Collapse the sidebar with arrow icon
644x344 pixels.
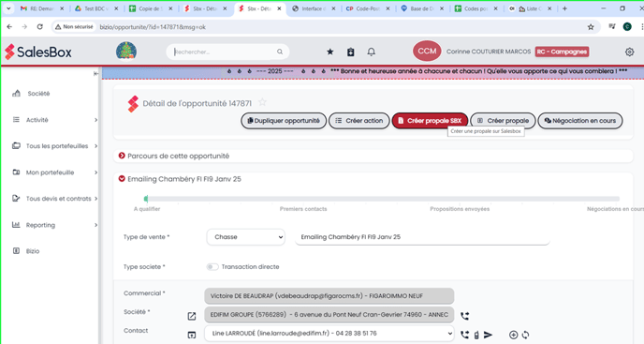95,74
